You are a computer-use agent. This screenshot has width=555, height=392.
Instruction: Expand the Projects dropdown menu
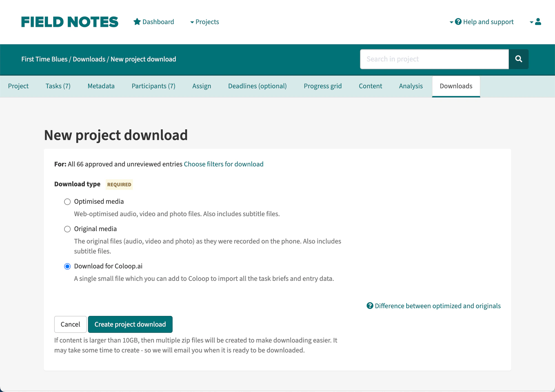click(205, 22)
